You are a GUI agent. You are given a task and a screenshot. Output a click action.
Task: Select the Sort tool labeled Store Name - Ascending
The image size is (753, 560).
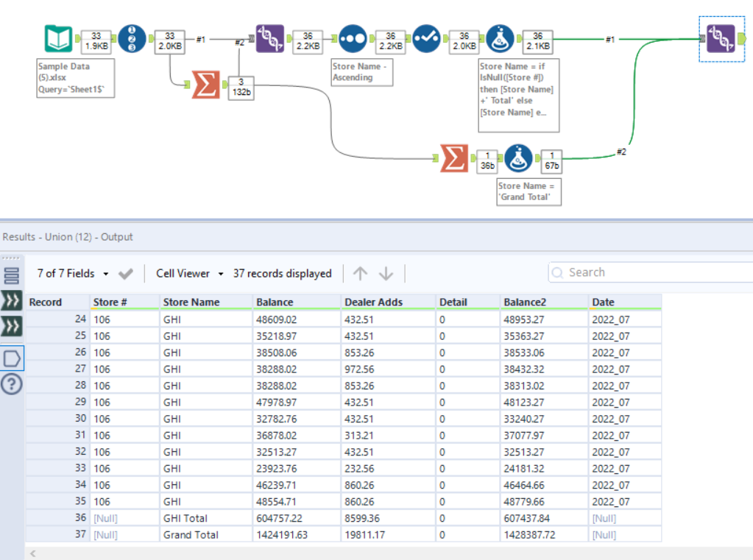[353, 38]
